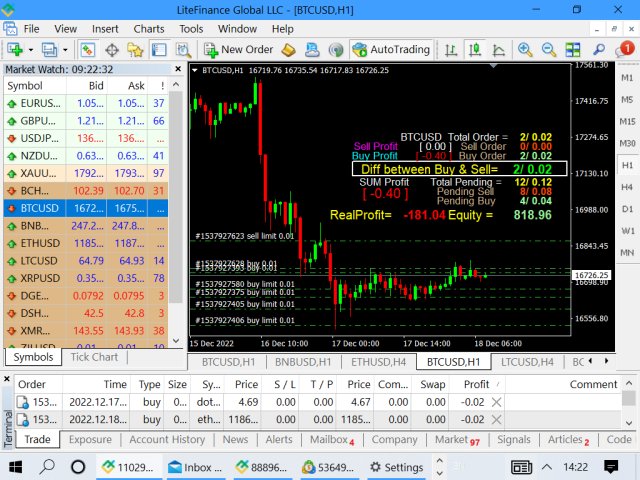Image resolution: width=640 pixels, height=480 pixels.
Task: Open MetaEditor via yellow book icon
Action: click(289, 50)
